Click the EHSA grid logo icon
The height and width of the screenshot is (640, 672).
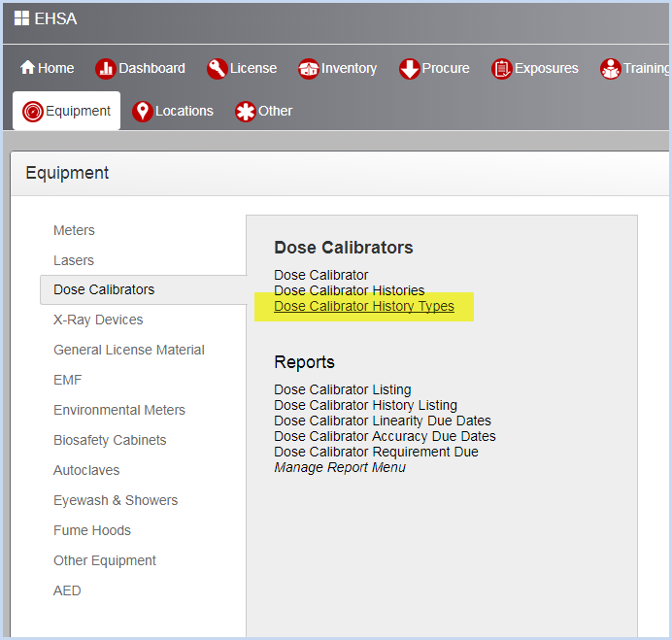point(21,18)
